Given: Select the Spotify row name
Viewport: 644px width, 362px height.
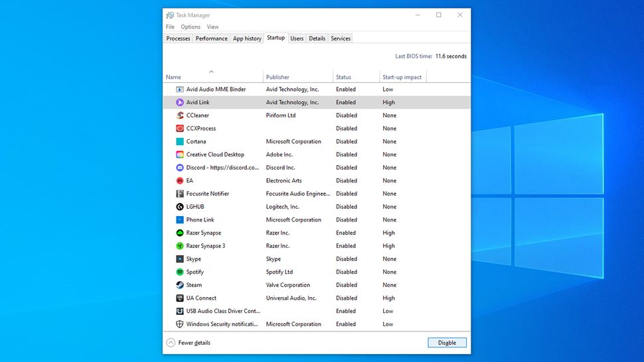Looking at the screenshot, I should click(x=195, y=272).
